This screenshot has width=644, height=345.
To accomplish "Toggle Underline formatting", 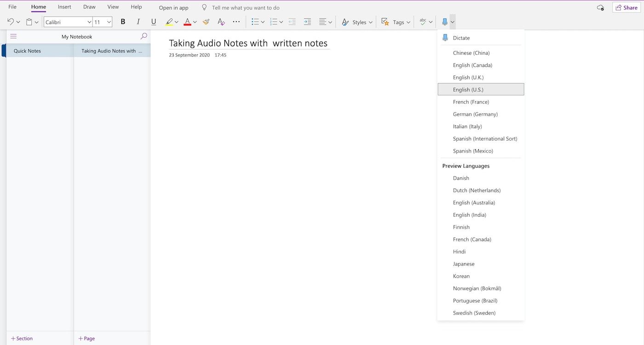I will tap(154, 22).
